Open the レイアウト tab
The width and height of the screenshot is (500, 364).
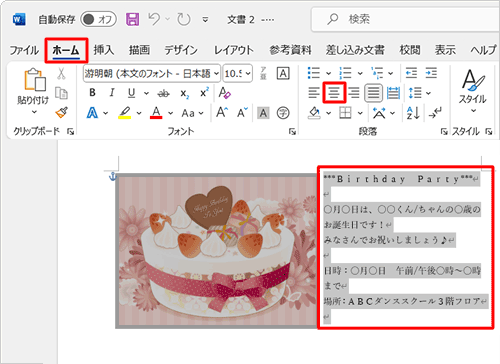coord(234,50)
